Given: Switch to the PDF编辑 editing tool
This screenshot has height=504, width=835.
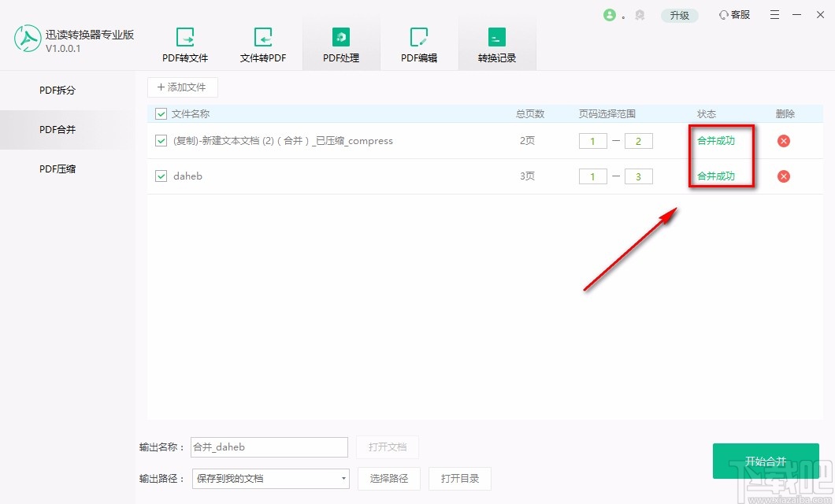Looking at the screenshot, I should point(418,43).
